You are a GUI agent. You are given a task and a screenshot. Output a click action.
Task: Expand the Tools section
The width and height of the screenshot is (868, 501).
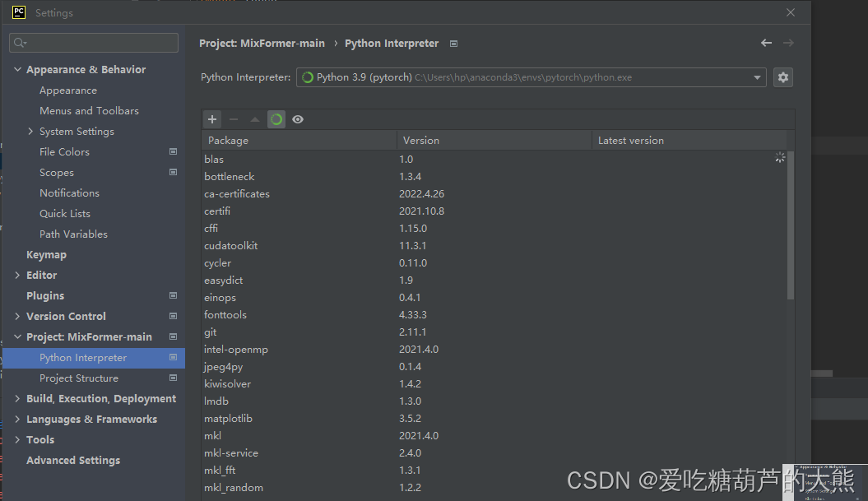pos(17,439)
